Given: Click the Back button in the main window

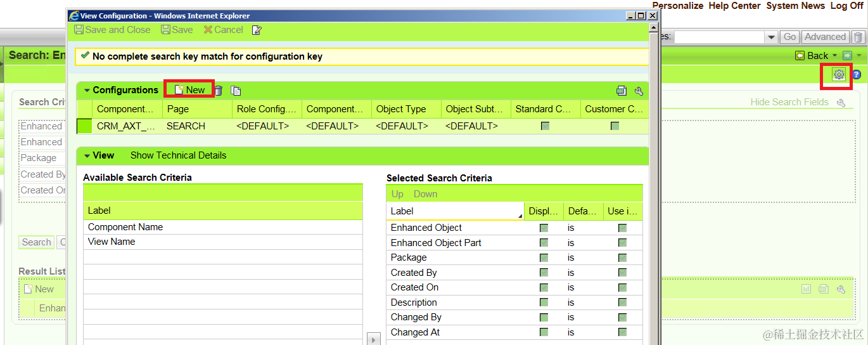Looking at the screenshot, I should click(x=812, y=56).
